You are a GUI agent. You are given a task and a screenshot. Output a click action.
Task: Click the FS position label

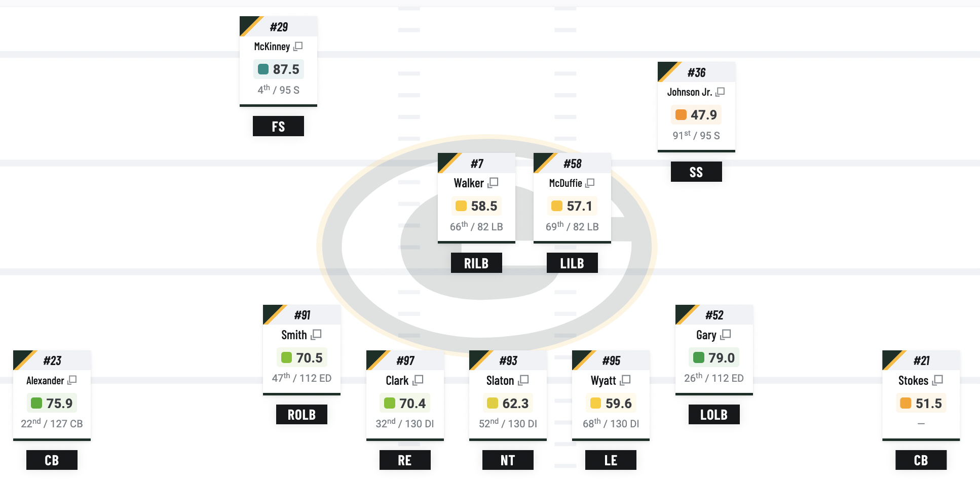[278, 127]
